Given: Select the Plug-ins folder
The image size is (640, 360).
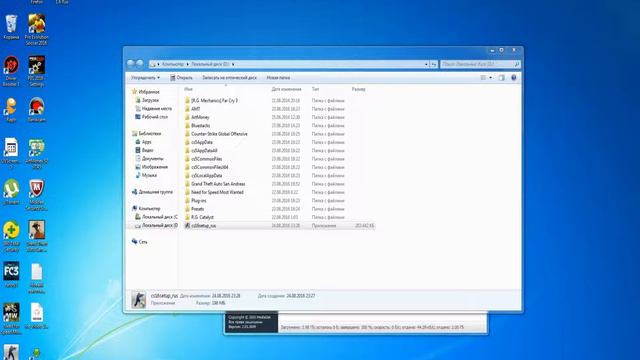Looking at the screenshot, I should [x=198, y=200].
